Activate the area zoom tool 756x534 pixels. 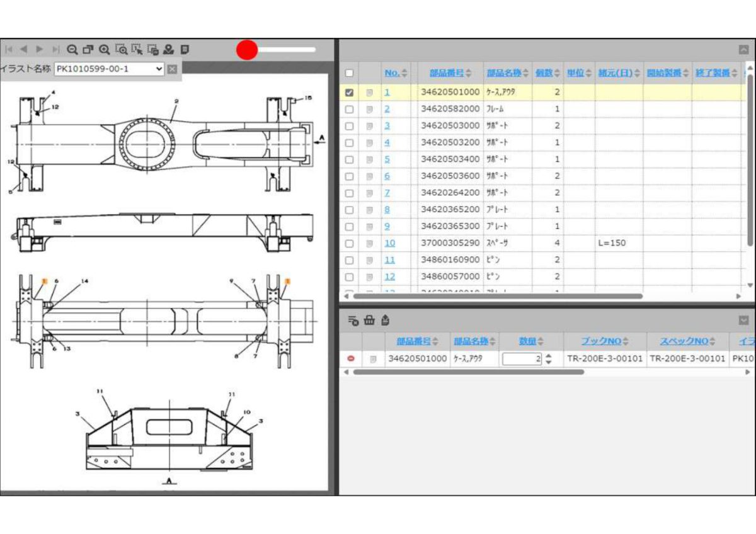[x=122, y=49]
